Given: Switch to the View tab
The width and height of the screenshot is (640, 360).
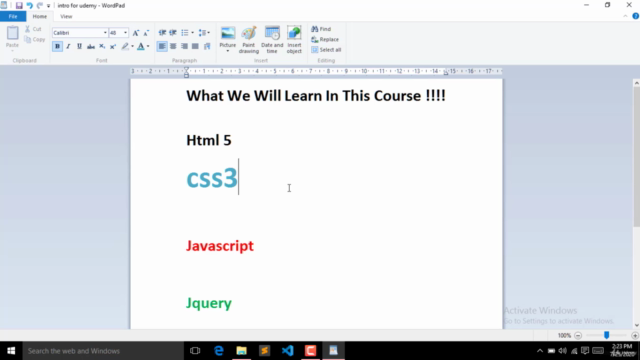Looking at the screenshot, I should coord(66,16).
